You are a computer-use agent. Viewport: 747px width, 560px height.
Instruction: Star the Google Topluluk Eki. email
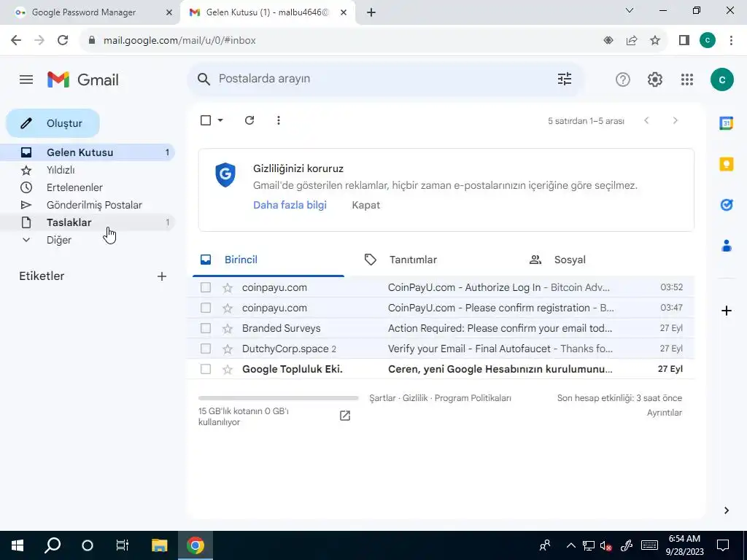pyautogui.click(x=228, y=370)
